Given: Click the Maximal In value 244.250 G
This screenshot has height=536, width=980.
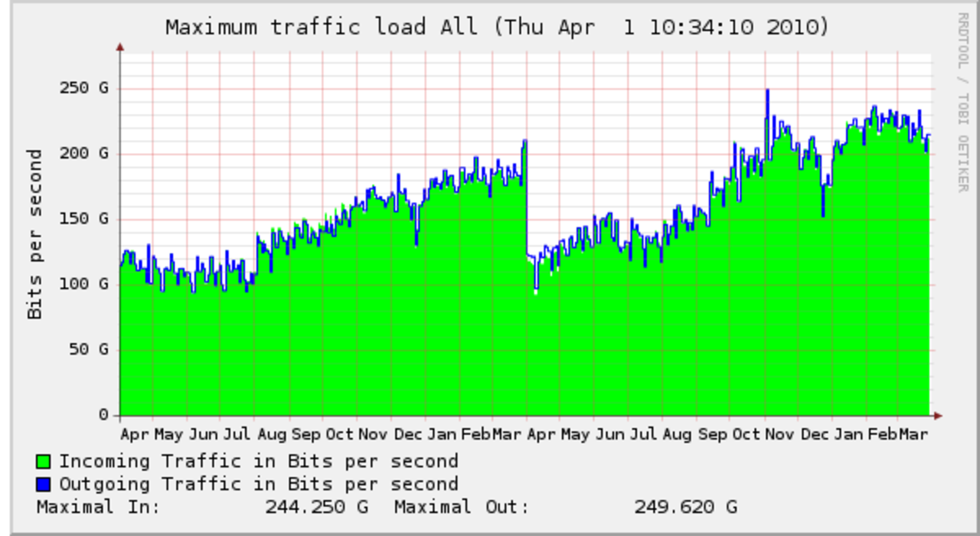Looking at the screenshot, I should pos(316,507).
